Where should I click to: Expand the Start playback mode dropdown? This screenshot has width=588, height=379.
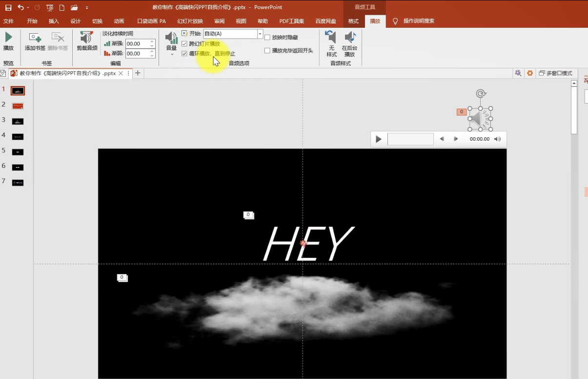(260, 34)
